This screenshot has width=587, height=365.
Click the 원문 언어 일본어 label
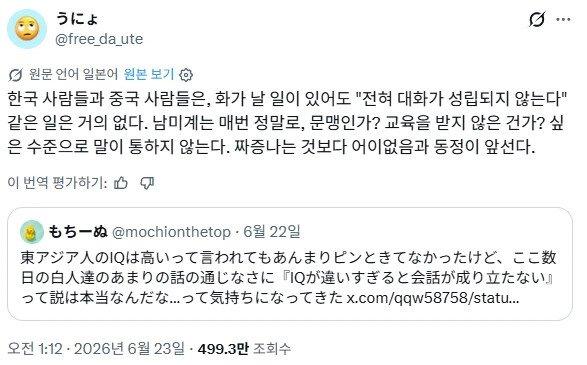tap(73, 74)
